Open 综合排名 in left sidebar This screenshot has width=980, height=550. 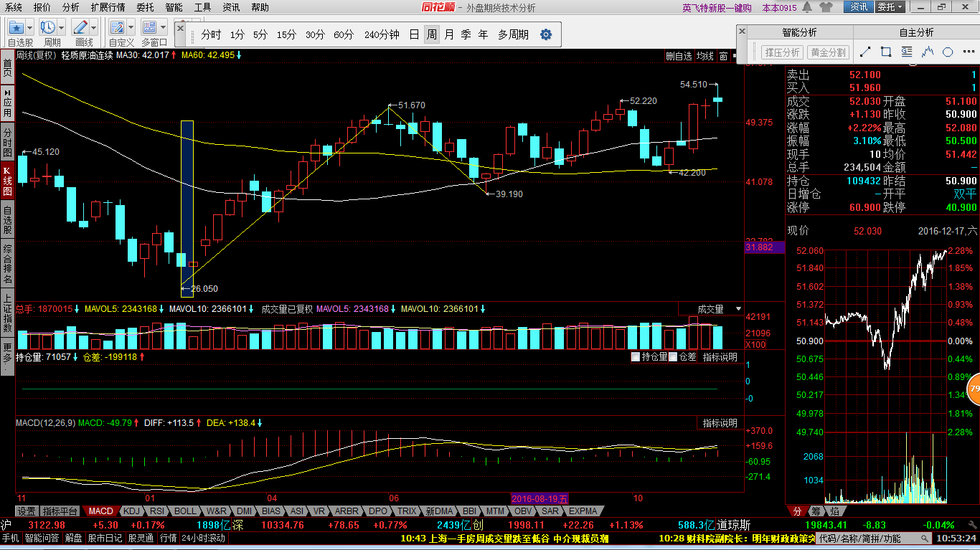coord(7,263)
